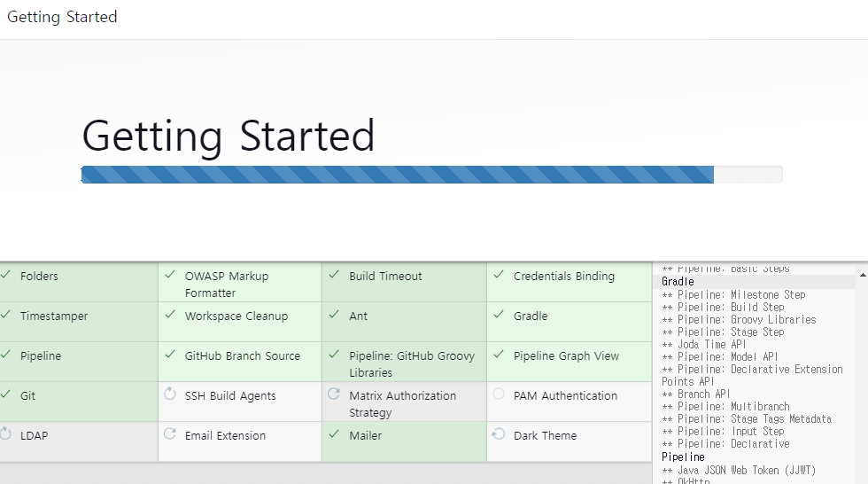Select the Credentials Binding label
Image resolution: width=868 pixels, height=484 pixels.
pos(564,276)
